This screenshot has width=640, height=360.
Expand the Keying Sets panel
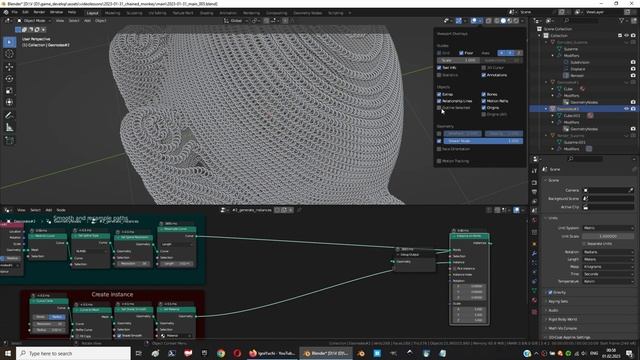tap(558, 302)
